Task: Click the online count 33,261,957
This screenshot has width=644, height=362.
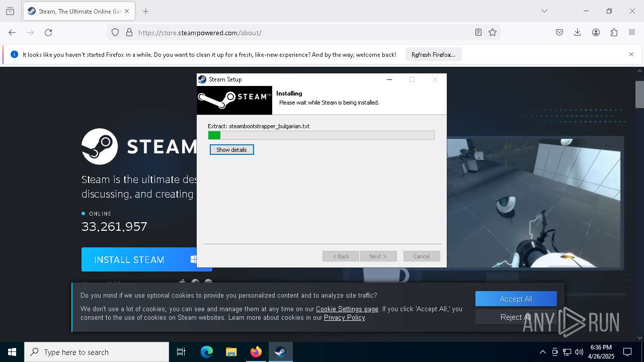Action: 114,226
